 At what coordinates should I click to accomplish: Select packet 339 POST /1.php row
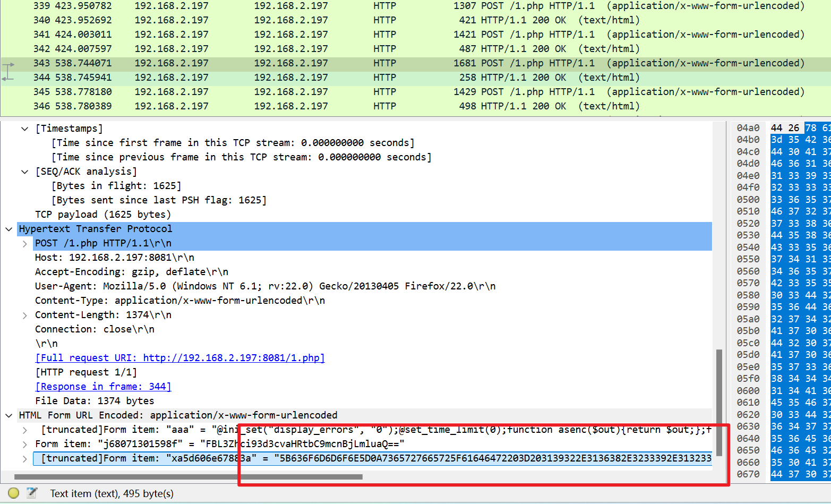point(415,6)
